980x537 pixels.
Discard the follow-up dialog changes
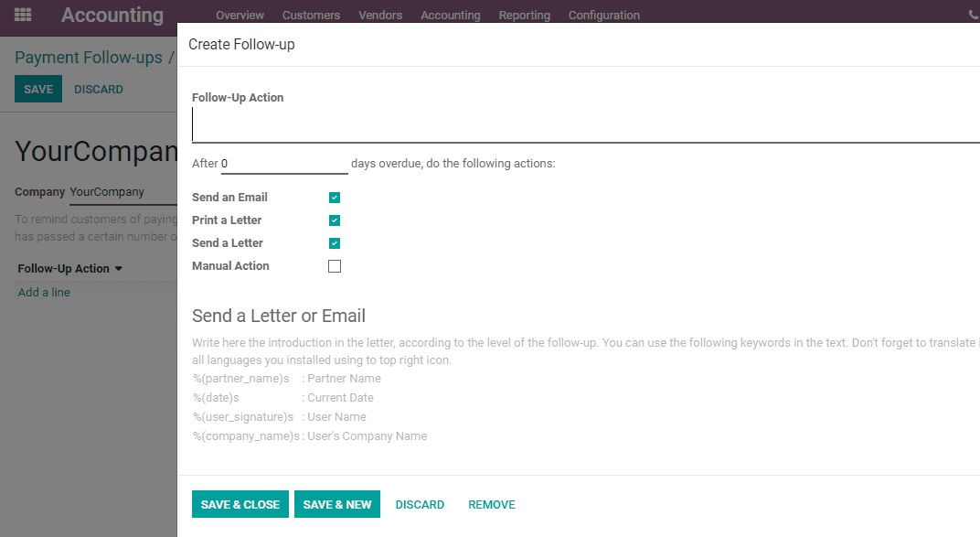tap(420, 504)
